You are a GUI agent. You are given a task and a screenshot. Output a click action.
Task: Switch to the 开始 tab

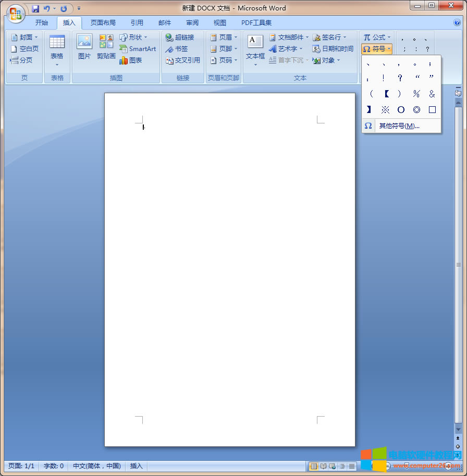click(42, 23)
